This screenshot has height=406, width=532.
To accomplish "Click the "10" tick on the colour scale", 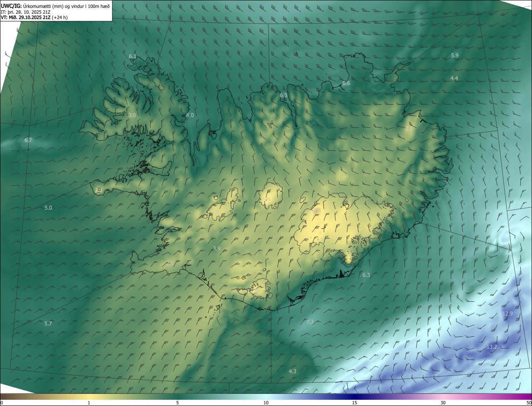I will pos(266,403).
